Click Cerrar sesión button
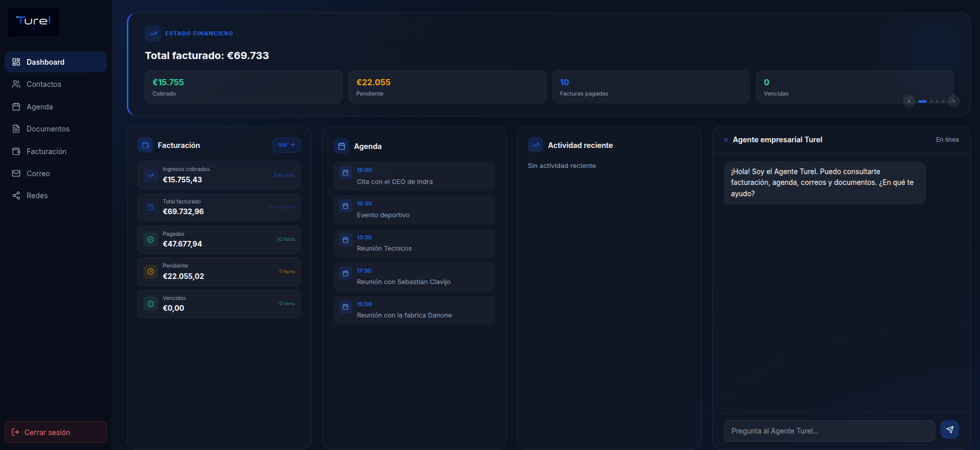 click(x=55, y=432)
